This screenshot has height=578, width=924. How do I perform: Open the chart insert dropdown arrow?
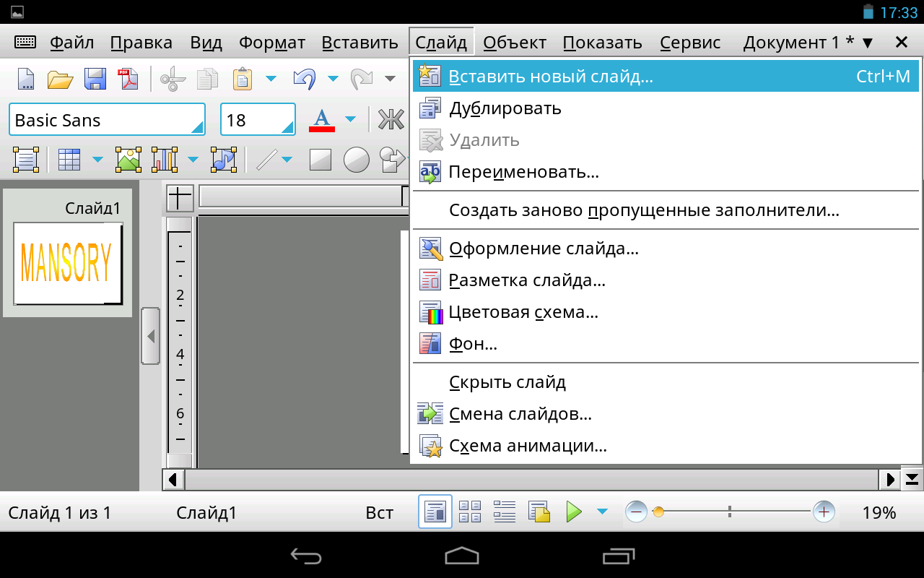point(193,160)
